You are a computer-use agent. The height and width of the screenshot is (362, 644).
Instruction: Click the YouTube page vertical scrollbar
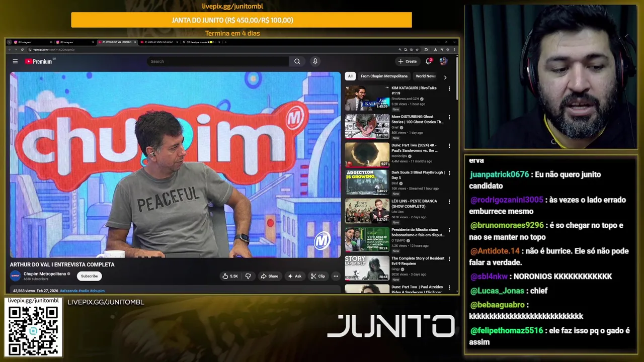pos(456,78)
